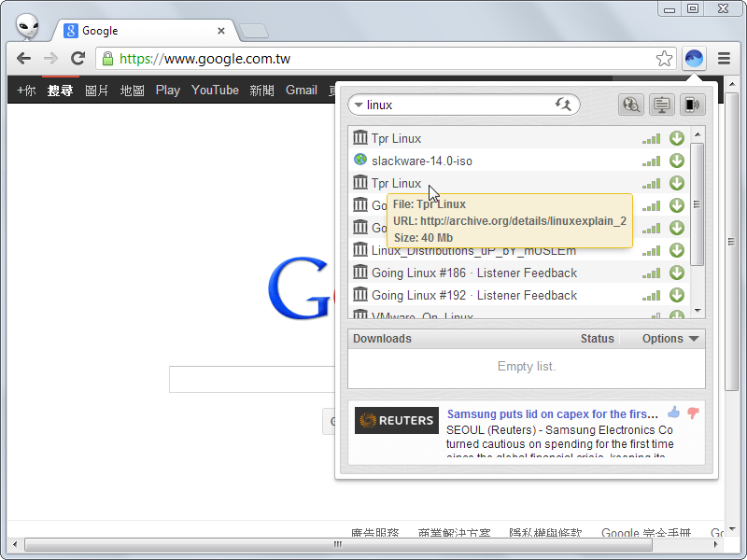This screenshot has width=747, height=560.
Task: Open the Chrome menu hamburger icon
Action: 725,59
